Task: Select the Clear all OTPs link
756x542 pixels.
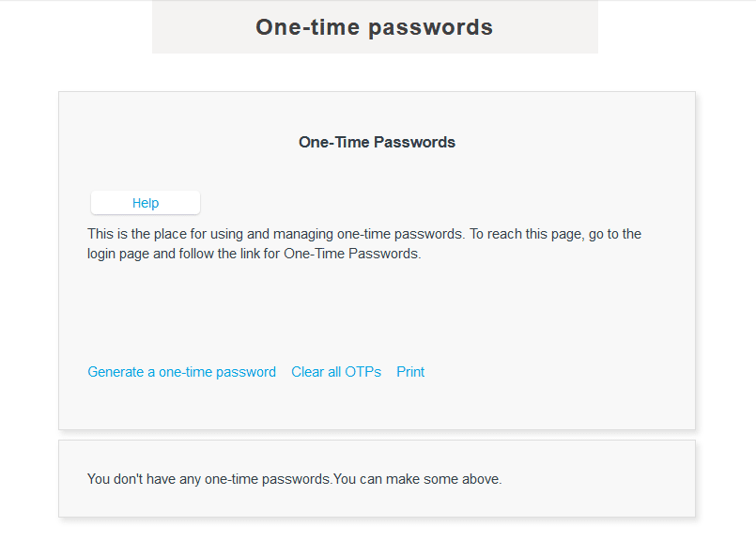Action: pyautogui.click(x=336, y=372)
